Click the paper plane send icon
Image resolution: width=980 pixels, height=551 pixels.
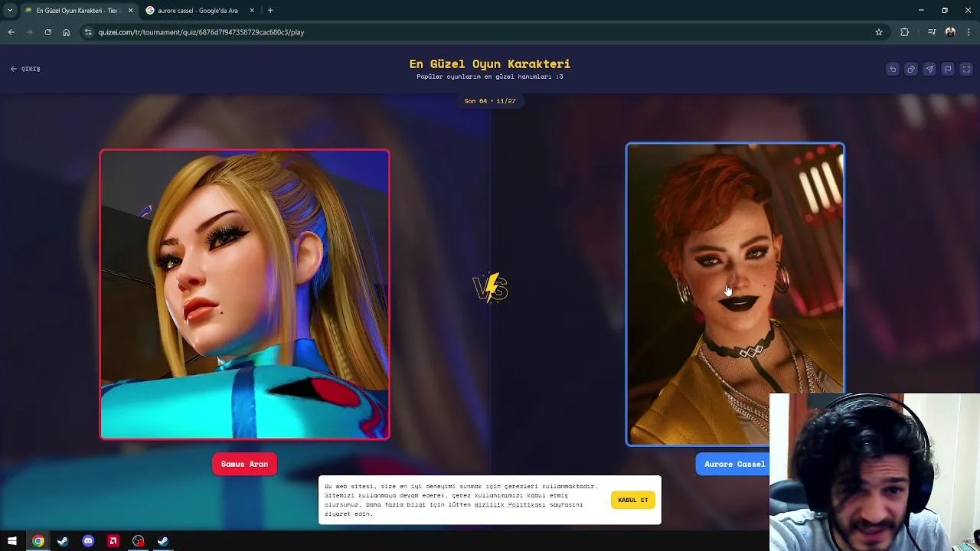[929, 69]
